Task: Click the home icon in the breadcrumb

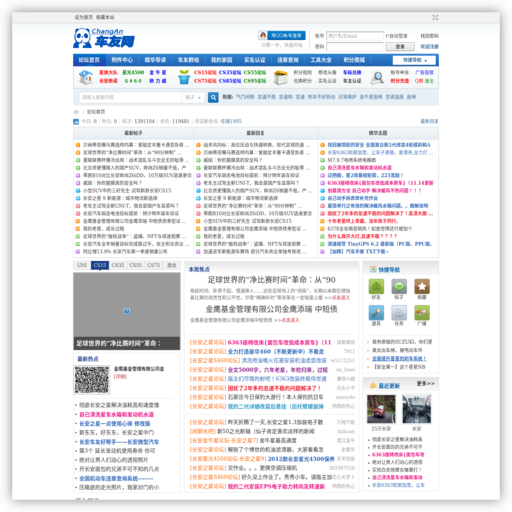Action: pyautogui.click(x=76, y=112)
